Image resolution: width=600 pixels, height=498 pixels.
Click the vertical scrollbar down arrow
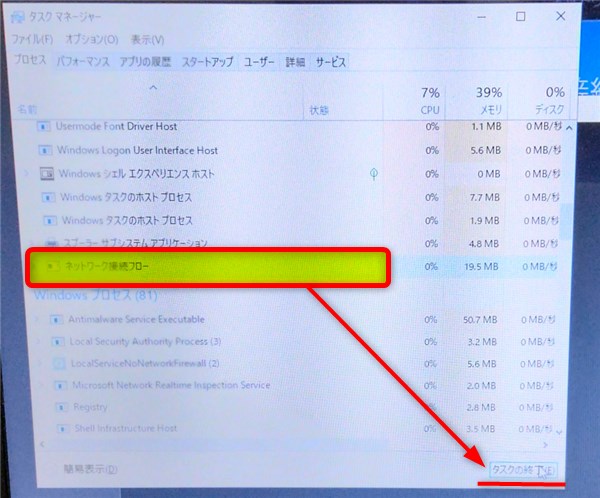[x=559, y=433]
